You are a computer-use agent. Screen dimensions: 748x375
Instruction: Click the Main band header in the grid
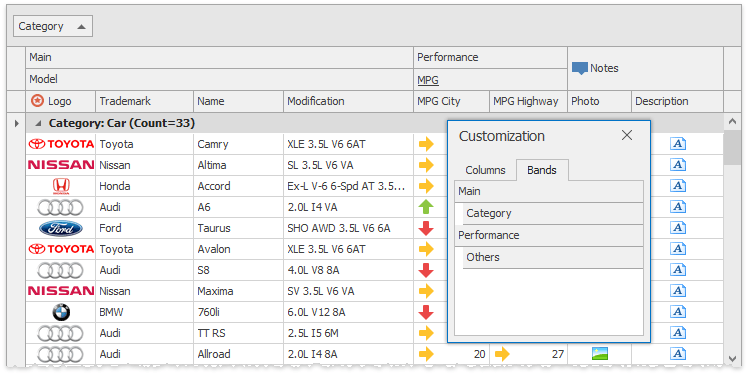(219, 57)
